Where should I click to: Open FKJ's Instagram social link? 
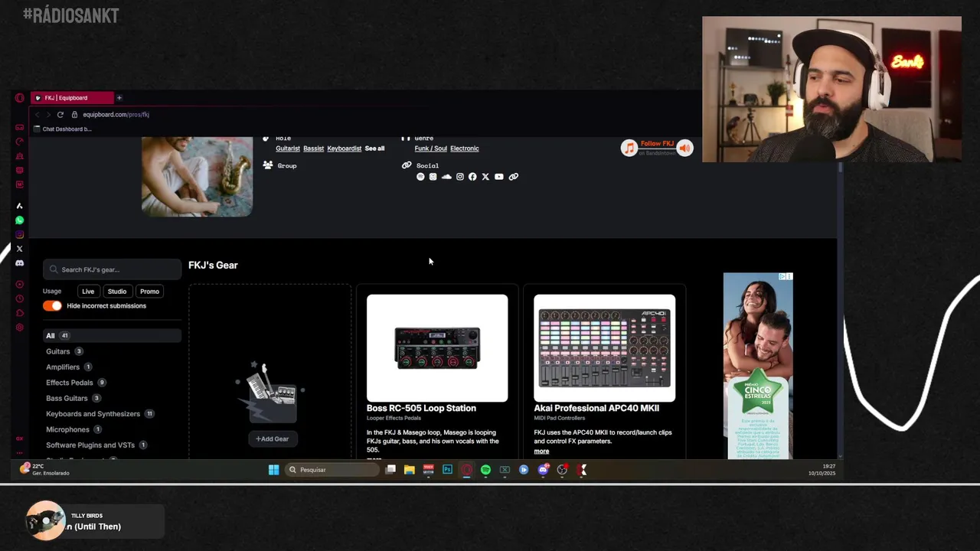459,177
